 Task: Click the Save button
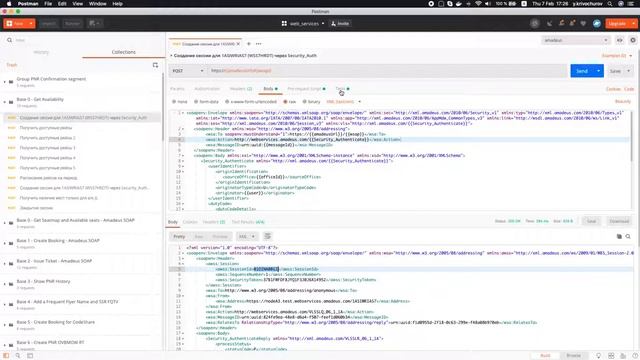pos(615,71)
